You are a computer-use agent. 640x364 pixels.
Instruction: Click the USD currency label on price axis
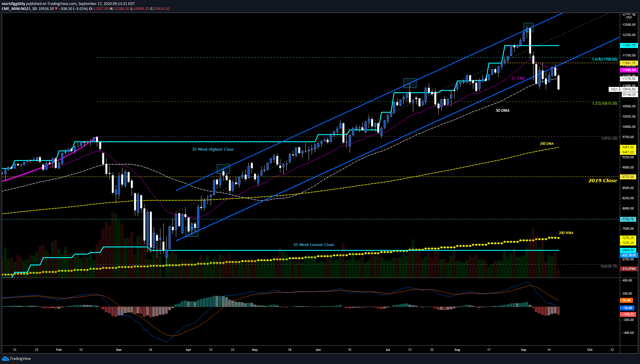629,17
